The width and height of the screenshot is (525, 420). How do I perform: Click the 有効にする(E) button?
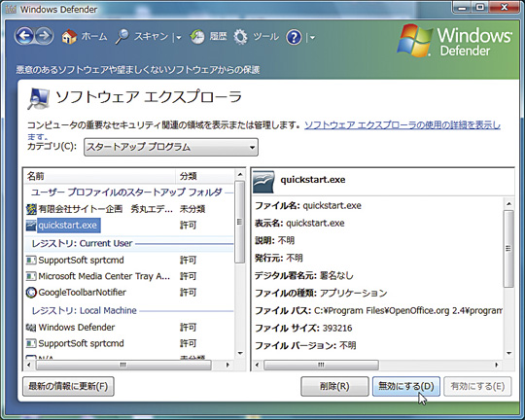tap(477, 387)
